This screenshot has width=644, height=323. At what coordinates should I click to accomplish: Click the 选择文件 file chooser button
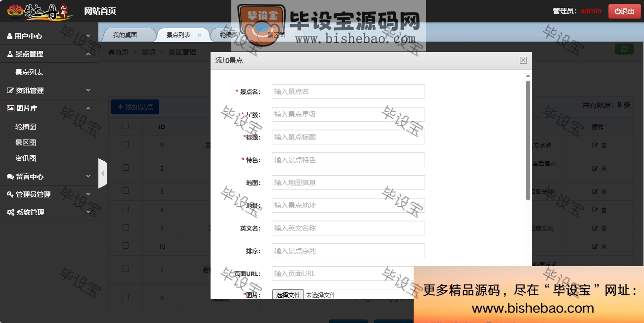coord(288,295)
